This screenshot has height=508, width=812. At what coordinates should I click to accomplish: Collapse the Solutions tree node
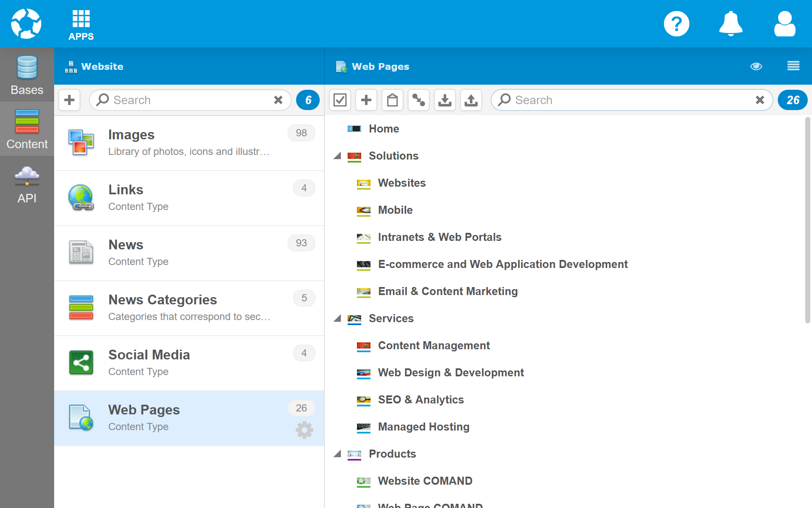tap(337, 156)
